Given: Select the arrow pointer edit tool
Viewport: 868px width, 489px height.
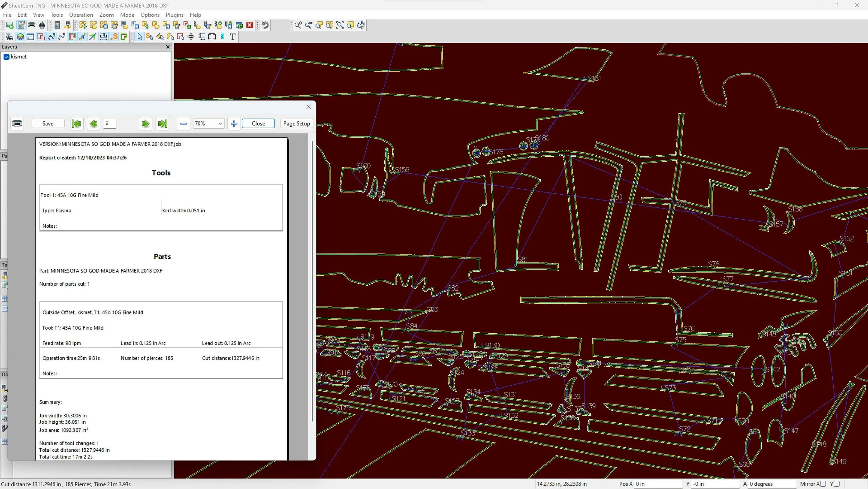Looking at the screenshot, I should [x=140, y=37].
